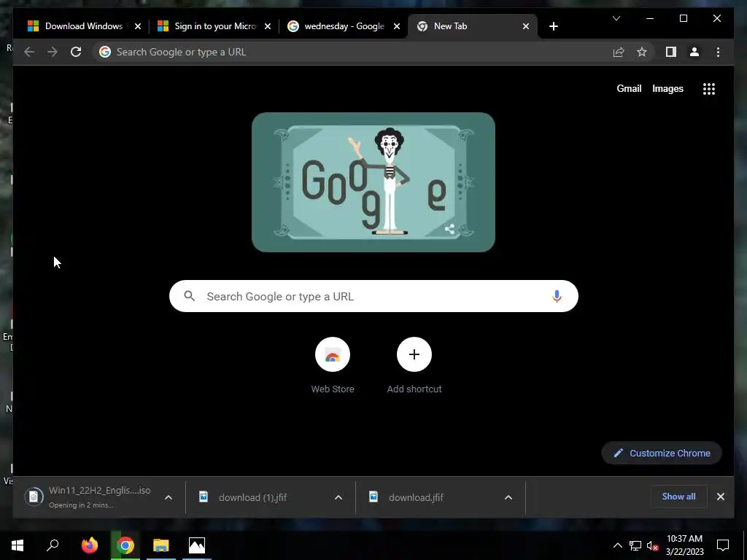Expand options for download (1).jfif
Viewport: 747px width, 560px height.
(338, 497)
